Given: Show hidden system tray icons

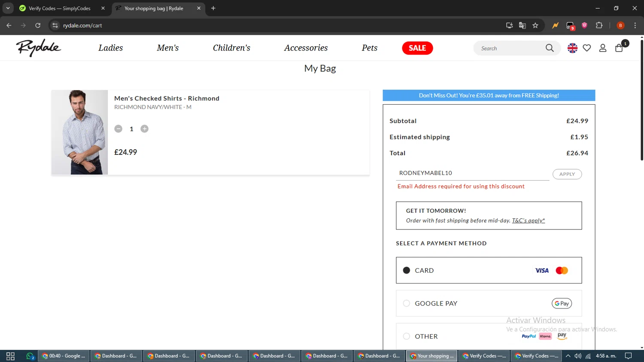Looking at the screenshot, I should (568, 356).
